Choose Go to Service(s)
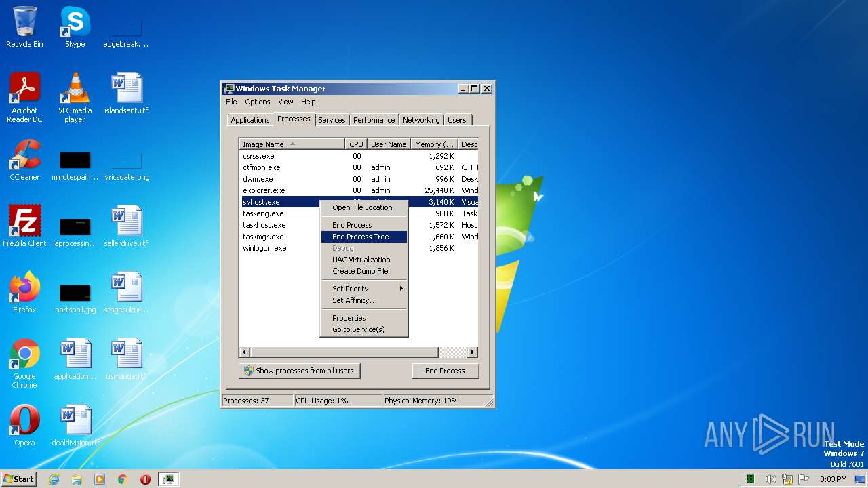This screenshot has width=868, height=488. (x=363, y=329)
